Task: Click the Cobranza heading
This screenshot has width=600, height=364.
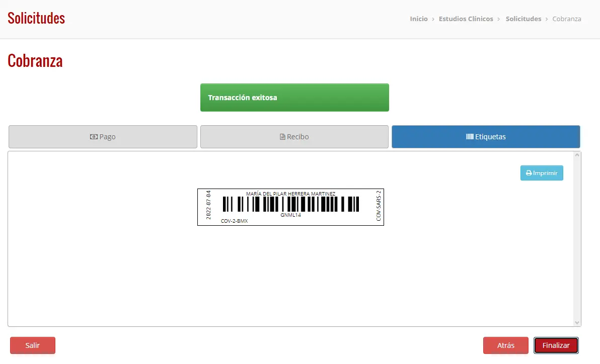Action: pyautogui.click(x=35, y=61)
